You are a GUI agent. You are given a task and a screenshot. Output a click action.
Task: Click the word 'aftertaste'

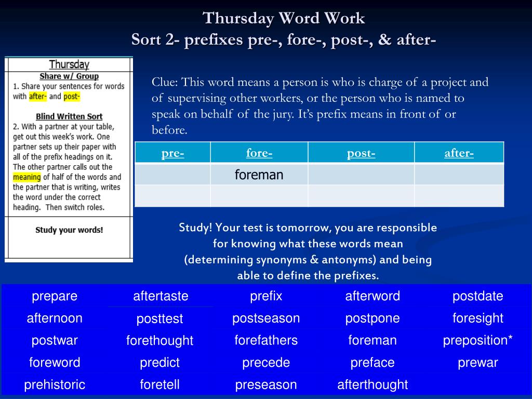[161, 296]
